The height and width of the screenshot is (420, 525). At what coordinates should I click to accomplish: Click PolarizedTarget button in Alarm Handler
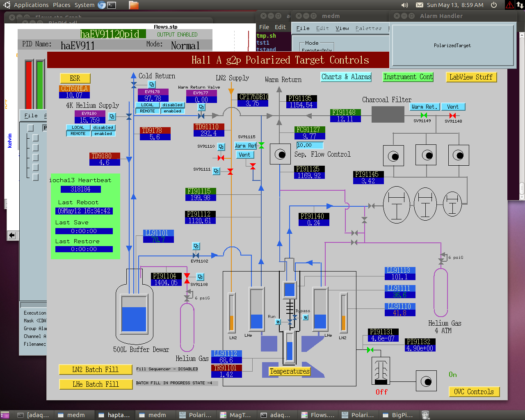[452, 46]
